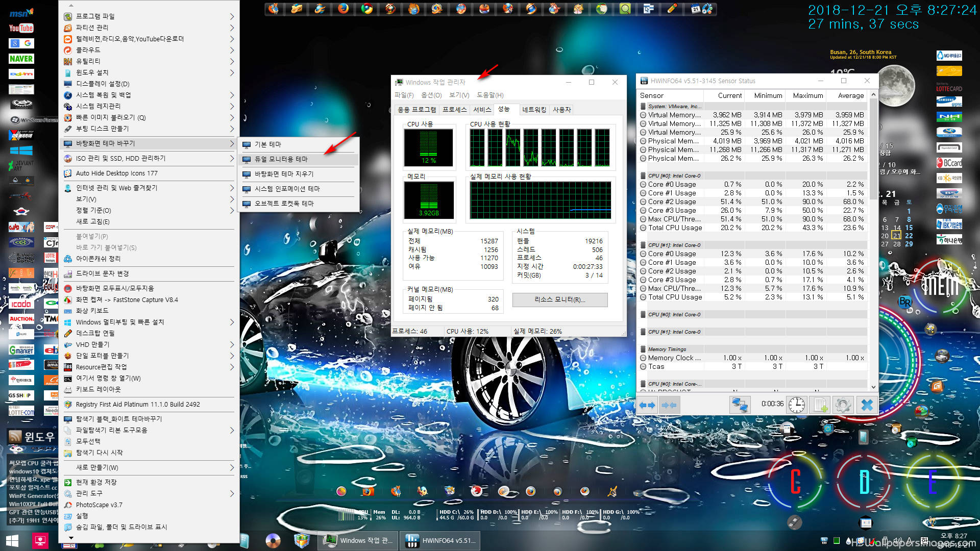Expand 새로 만들기(W) submenu arrow

click(x=232, y=467)
